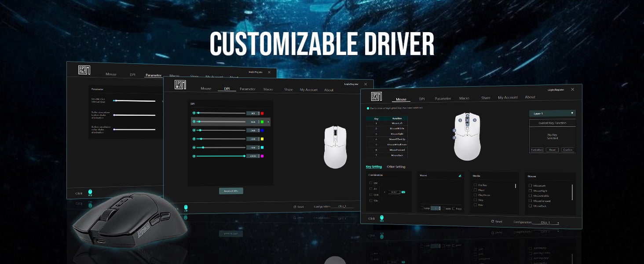
Task: Click the scroll wheel marker on the mouse diagram
Action: click(467, 119)
